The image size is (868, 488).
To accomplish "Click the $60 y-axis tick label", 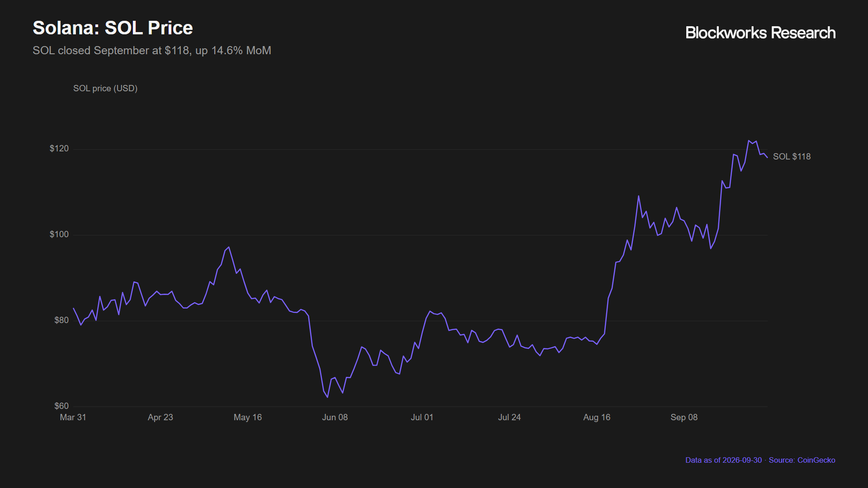I will point(61,406).
